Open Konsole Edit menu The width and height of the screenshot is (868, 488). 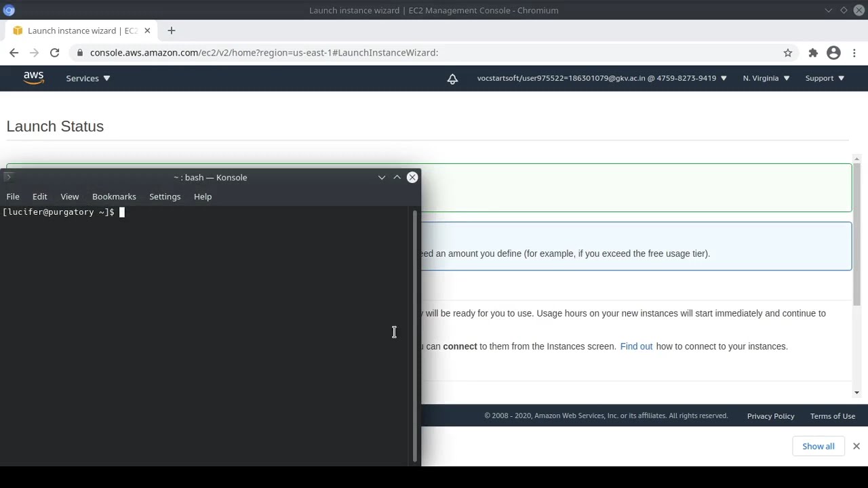click(x=40, y=197)
